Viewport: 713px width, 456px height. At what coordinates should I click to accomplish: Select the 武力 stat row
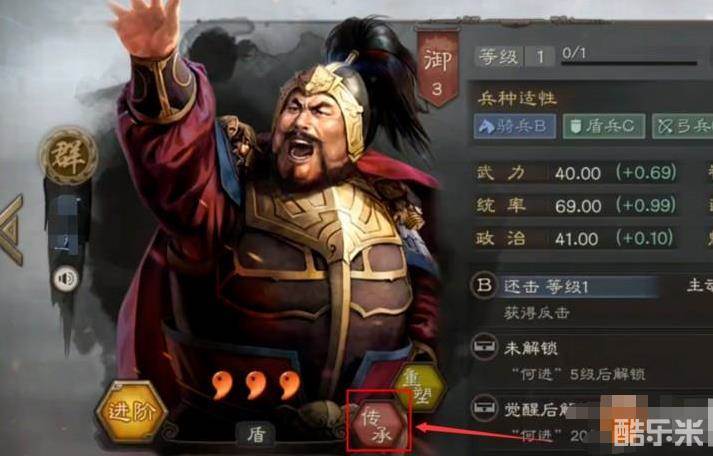pos(576,173)
